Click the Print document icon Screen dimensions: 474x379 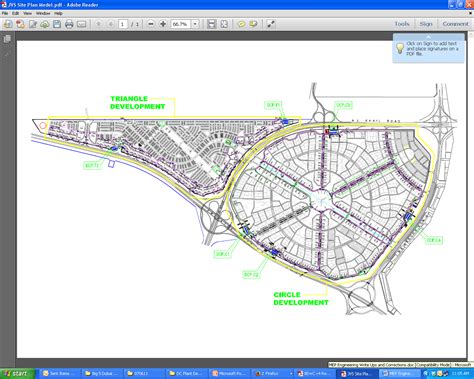tap(69, 24)
